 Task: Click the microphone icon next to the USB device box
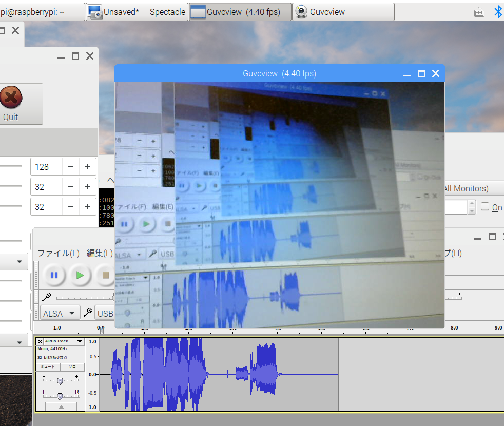(88, 313)
